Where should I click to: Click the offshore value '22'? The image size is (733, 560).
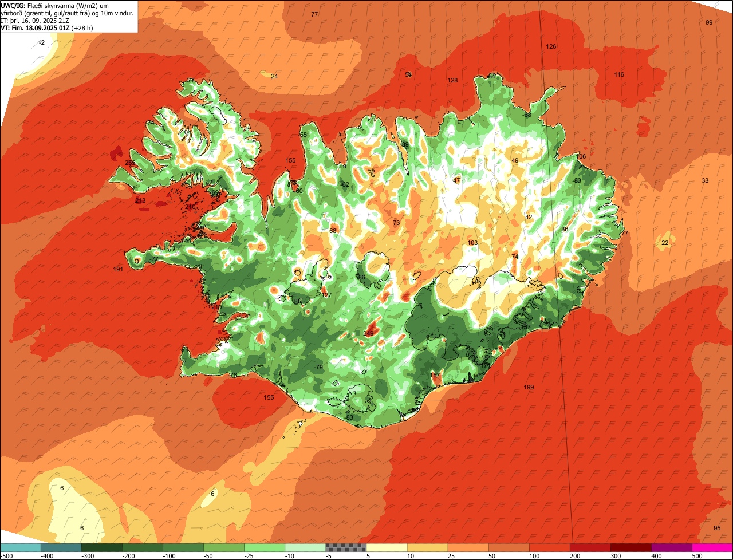click(665, 243)
